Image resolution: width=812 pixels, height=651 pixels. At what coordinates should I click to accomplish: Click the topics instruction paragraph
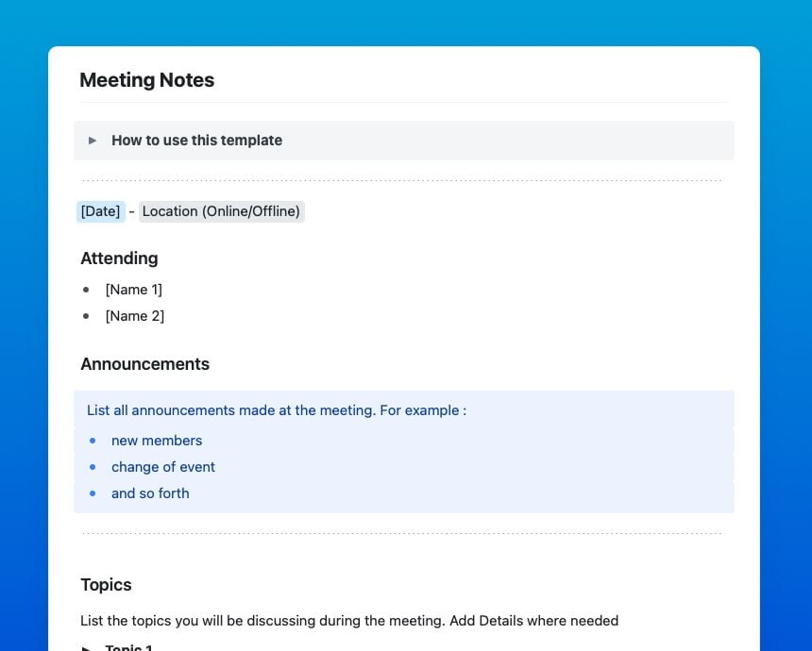tap(349, 620)
